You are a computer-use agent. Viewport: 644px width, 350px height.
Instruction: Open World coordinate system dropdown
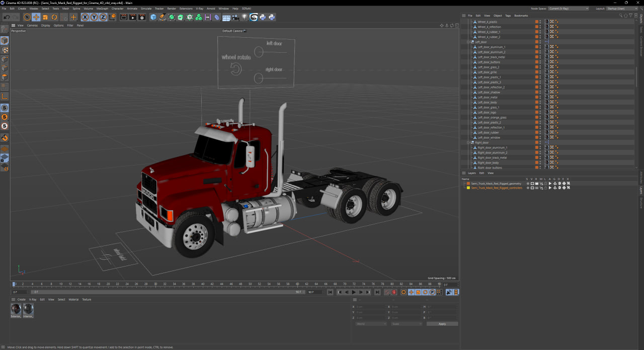(x=371, y=324)
